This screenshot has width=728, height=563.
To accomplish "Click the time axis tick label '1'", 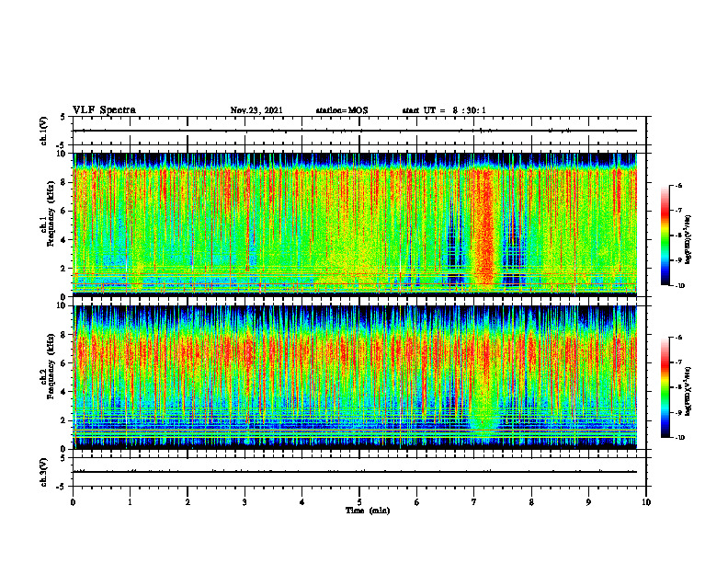I will click(130, 502).
